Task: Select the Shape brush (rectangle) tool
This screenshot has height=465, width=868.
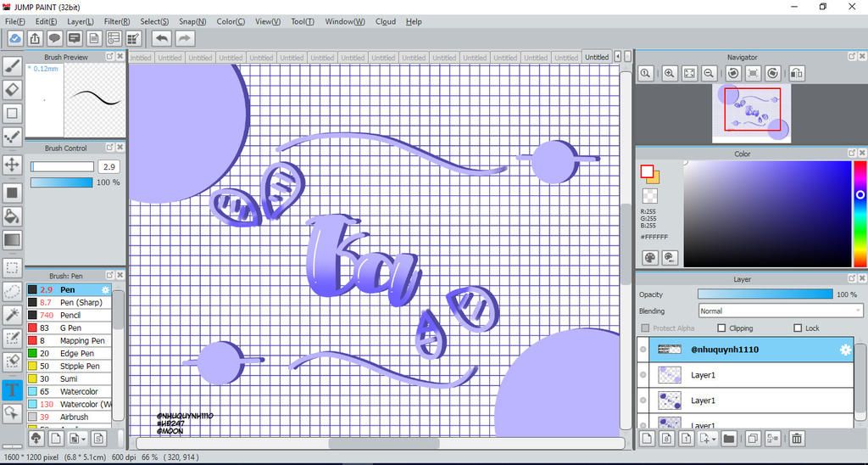Action: click(x=12, y=113)
